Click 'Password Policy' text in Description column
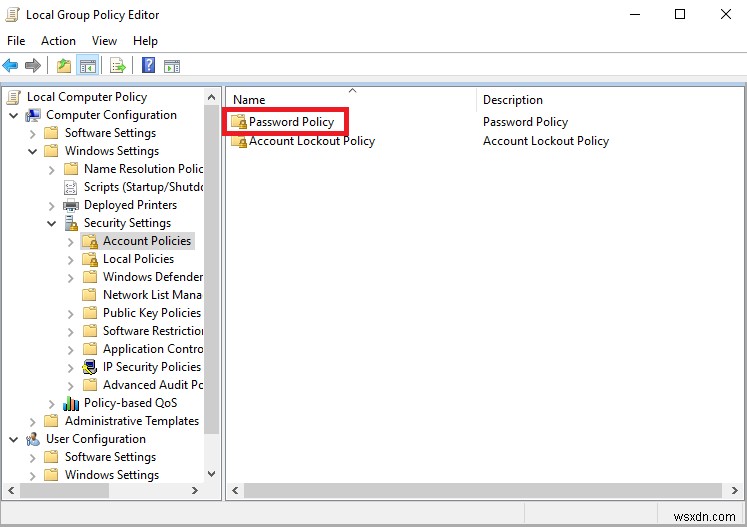Screen dimensions: 747x527 pos(525,122)
